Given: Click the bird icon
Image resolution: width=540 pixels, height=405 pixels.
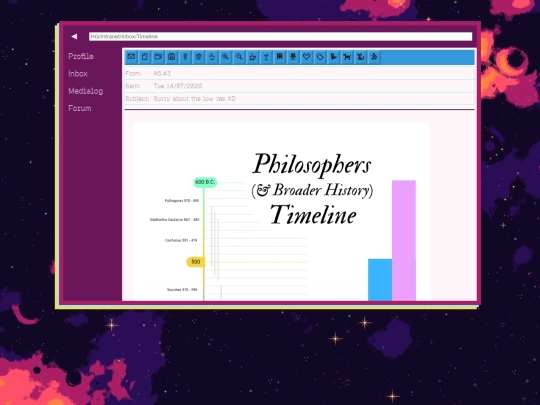Looking at the screenshot, I should click(333, 57).
